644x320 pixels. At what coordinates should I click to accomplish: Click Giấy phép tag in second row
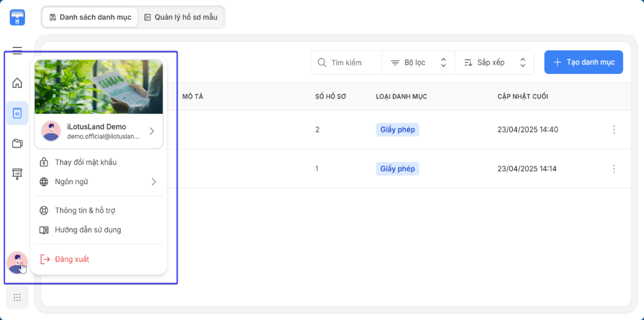397,169
